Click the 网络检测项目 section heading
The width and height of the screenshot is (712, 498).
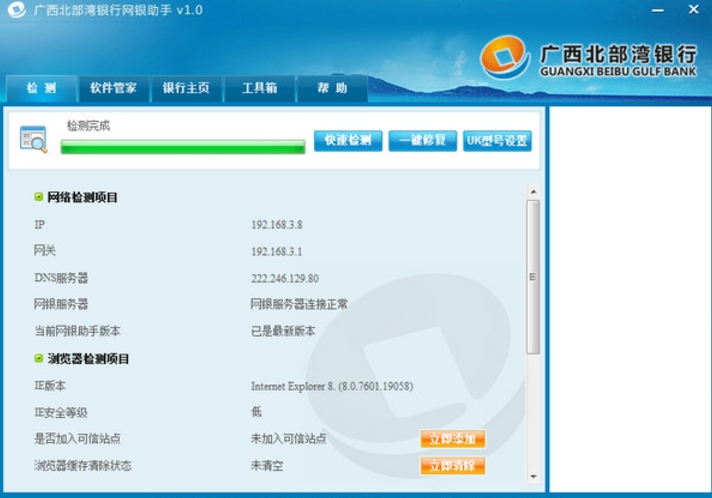83,197
